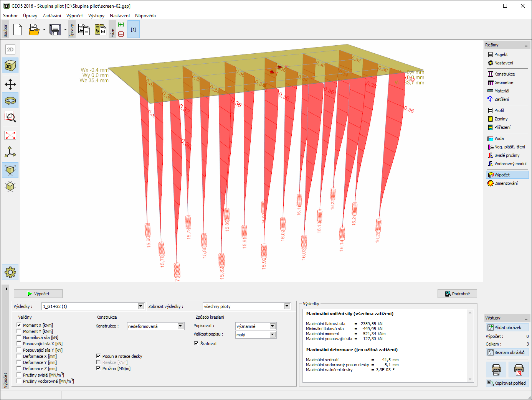Fit the whole model to window

10,135
